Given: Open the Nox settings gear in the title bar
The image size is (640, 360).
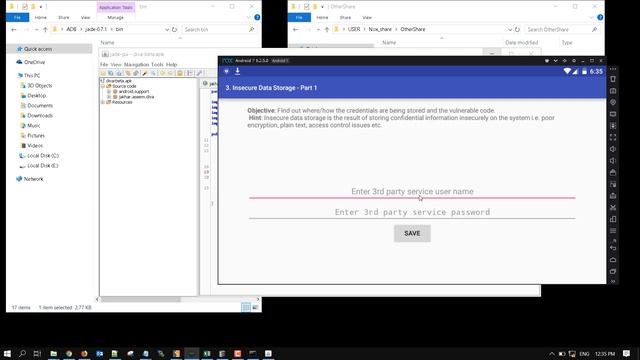Looking at the screenshot, I should point(573,60).
